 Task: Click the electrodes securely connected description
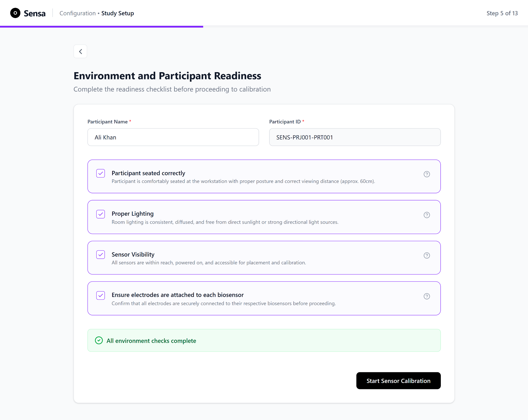(224, 303)
